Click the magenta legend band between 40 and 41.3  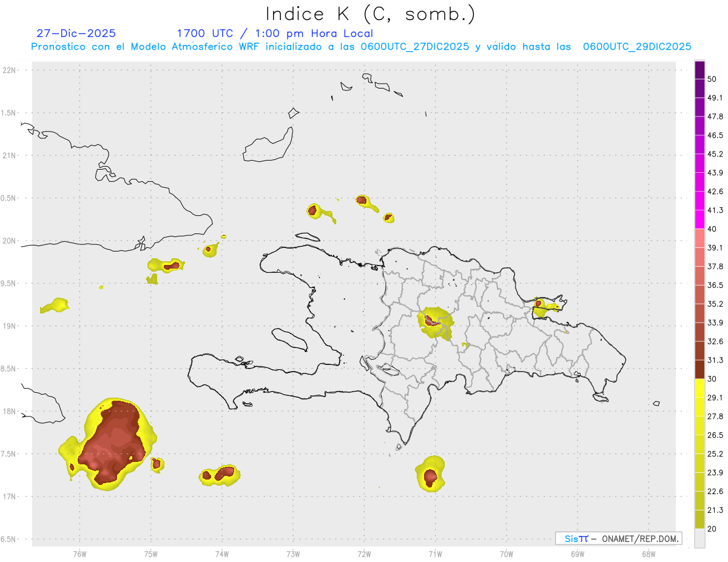pos(699,219)
